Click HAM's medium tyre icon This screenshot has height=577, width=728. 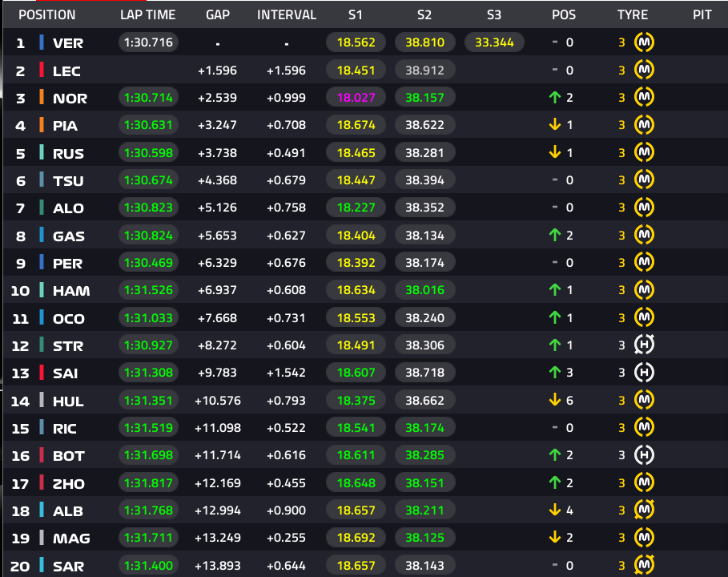pyautogui.click(x=644, y=290)
